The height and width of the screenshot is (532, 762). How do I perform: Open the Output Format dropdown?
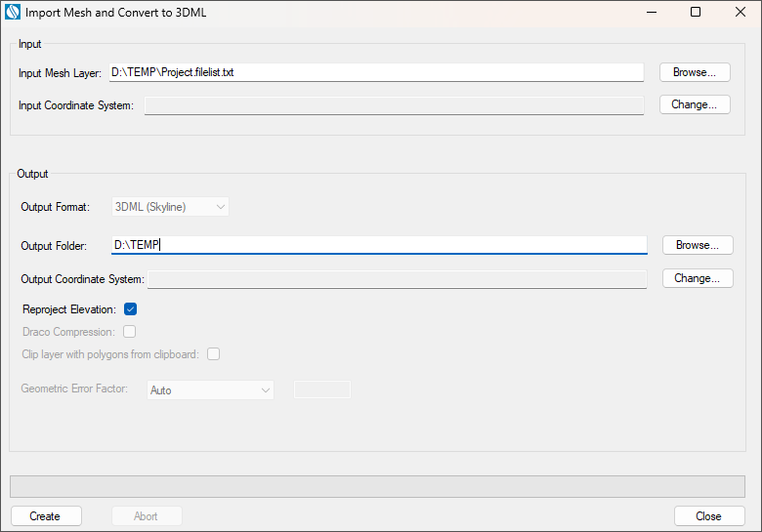171,207
